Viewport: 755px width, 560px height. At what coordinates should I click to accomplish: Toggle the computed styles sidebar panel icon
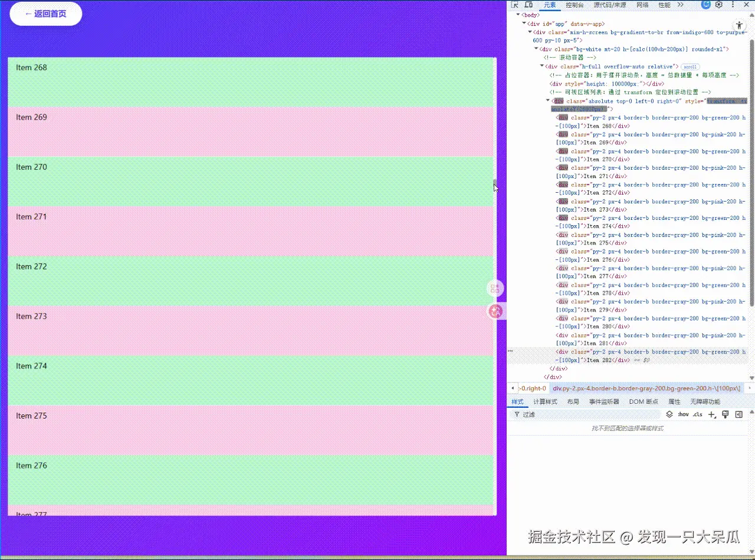point(739,414)
